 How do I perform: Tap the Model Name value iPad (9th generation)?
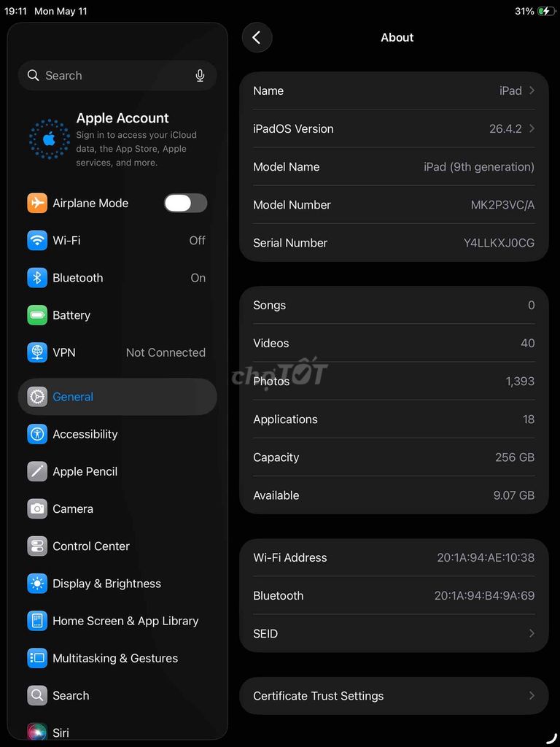click(x=479, y=167)
